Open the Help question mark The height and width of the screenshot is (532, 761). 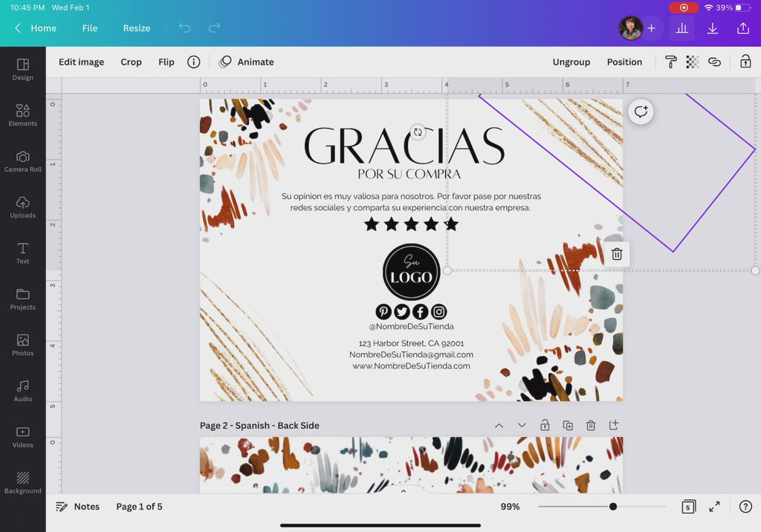(745, 506)
